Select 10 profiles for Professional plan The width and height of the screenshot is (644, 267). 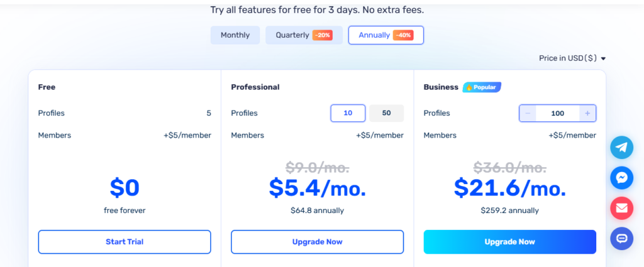point(348,113)
